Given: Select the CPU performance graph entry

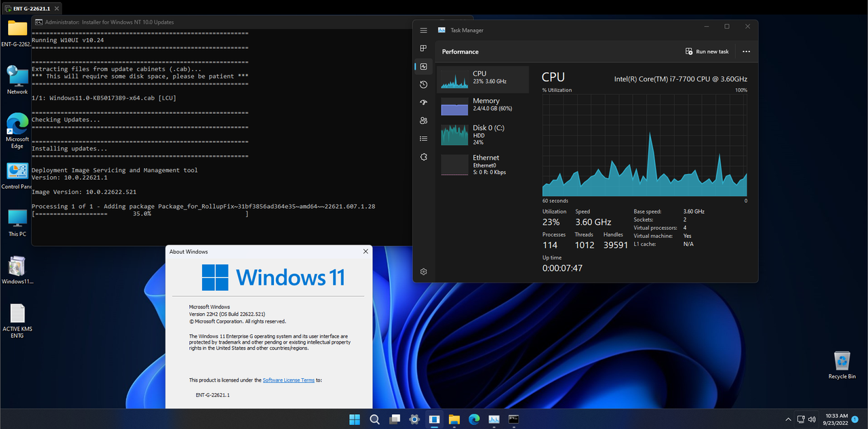Looking at the screenshot, I should [x=482, y=79].
